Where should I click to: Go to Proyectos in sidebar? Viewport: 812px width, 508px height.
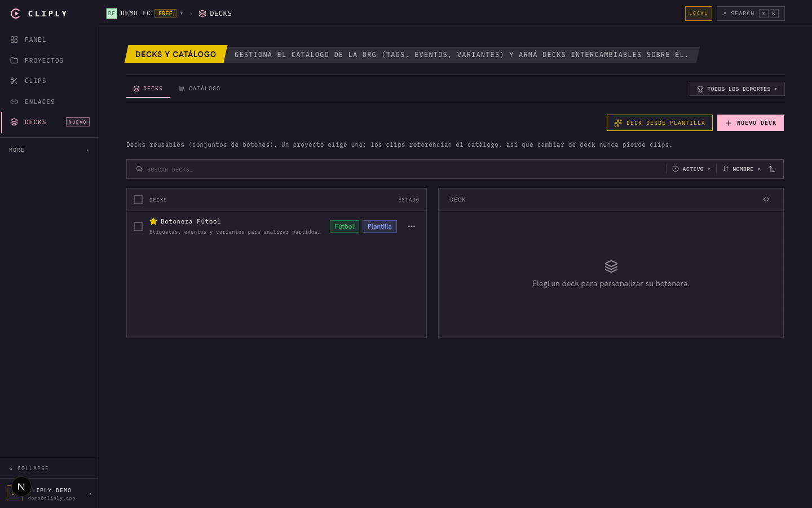50,60
